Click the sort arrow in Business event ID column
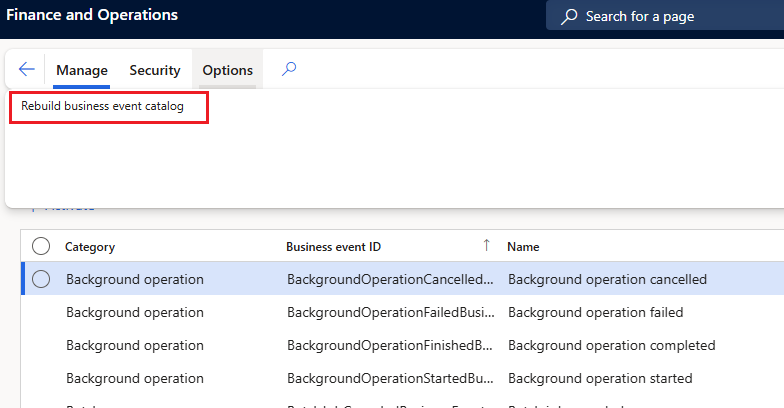 click(x=486, y=245)
